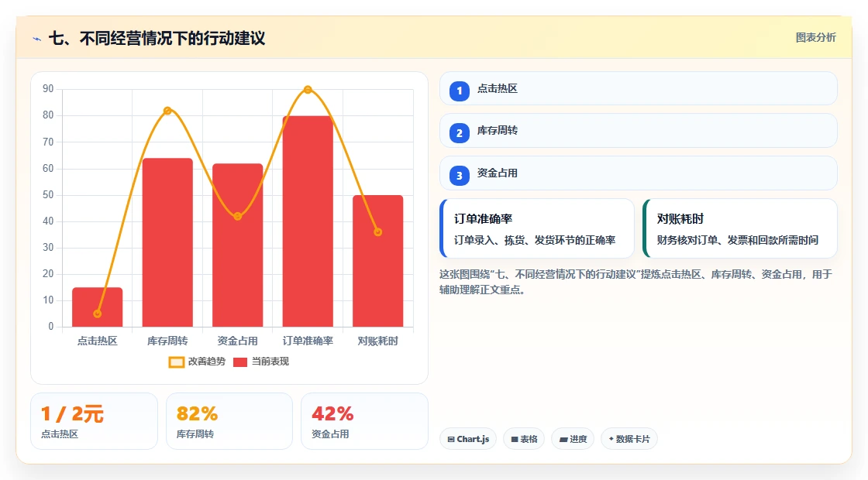868x480 pixels.
Task: Click the x-axis label 对账耗时
Action: 378,341
